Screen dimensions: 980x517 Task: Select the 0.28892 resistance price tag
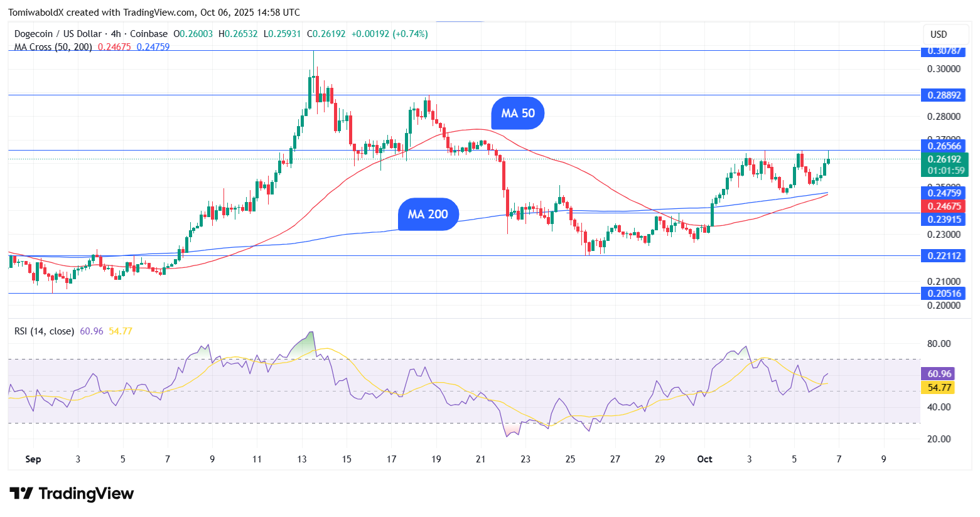coord(944,95)
